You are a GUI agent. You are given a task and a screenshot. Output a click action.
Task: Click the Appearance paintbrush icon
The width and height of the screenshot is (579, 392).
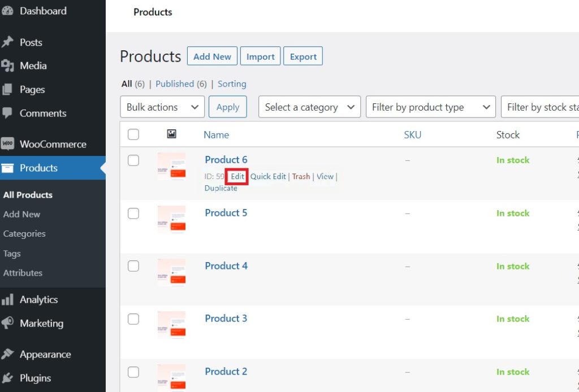click(x=7, y=354)
